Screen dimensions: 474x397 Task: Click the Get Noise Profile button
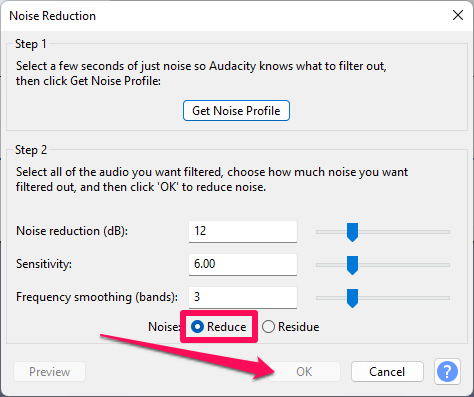[236, 110]
